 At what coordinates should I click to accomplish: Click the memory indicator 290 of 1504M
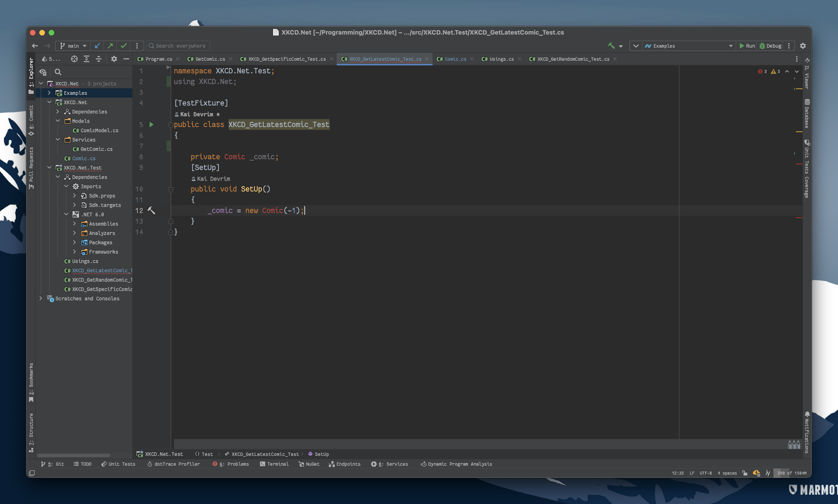(x=792, y=473)
